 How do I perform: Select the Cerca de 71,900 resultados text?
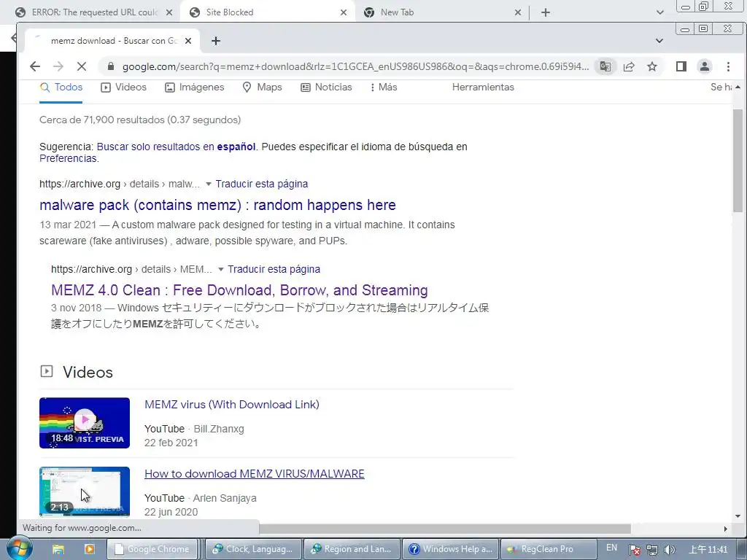140,120
